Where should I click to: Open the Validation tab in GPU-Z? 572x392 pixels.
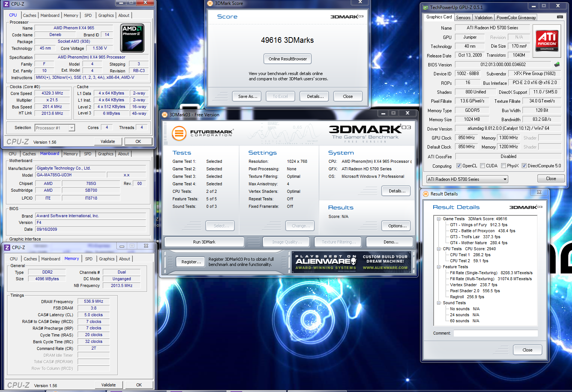(483, 18)
